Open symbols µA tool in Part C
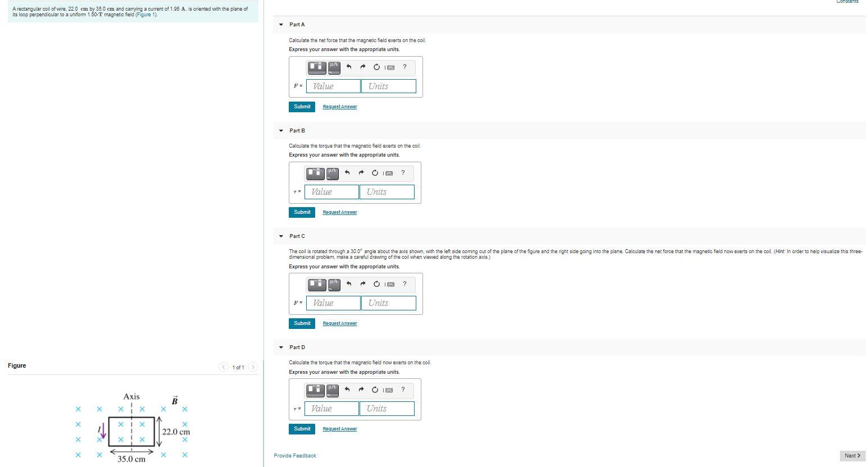868x467 pixels. [x=334, y=284]
